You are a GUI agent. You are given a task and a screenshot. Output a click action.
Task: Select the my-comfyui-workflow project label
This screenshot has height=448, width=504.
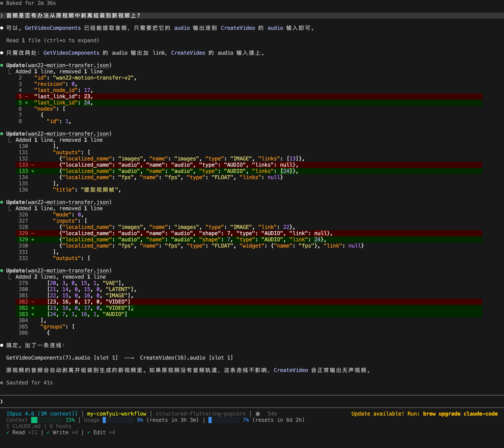click(x=117, y=414)
